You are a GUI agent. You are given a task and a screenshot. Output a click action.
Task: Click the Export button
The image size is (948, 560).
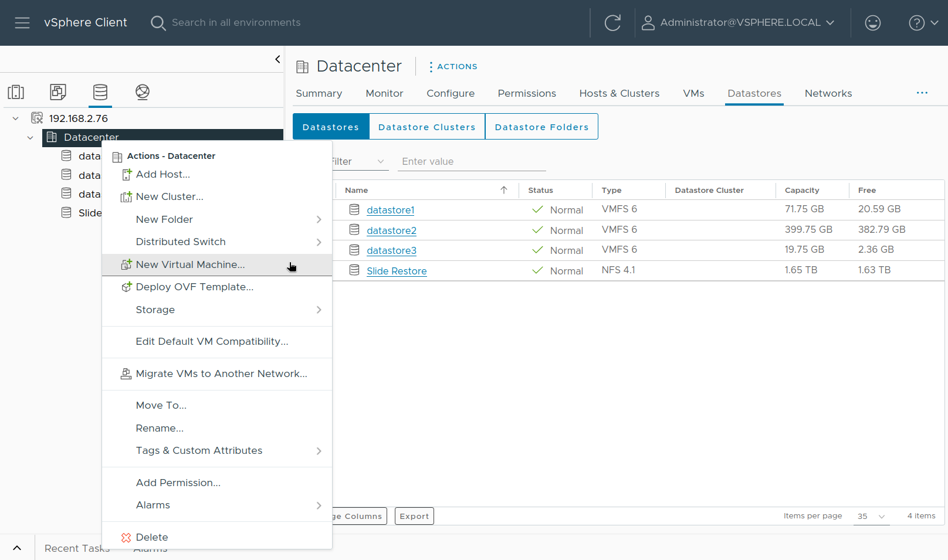(x=414, y=516)
